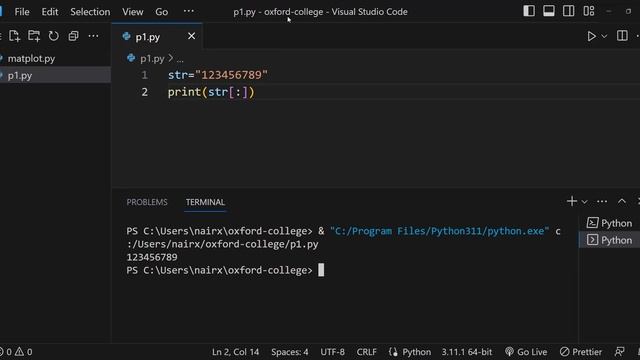This screenshot has width=640, height=360.
Task: Show hidden menus via title bar ellipsis
Action: click(x=189, y=11)
